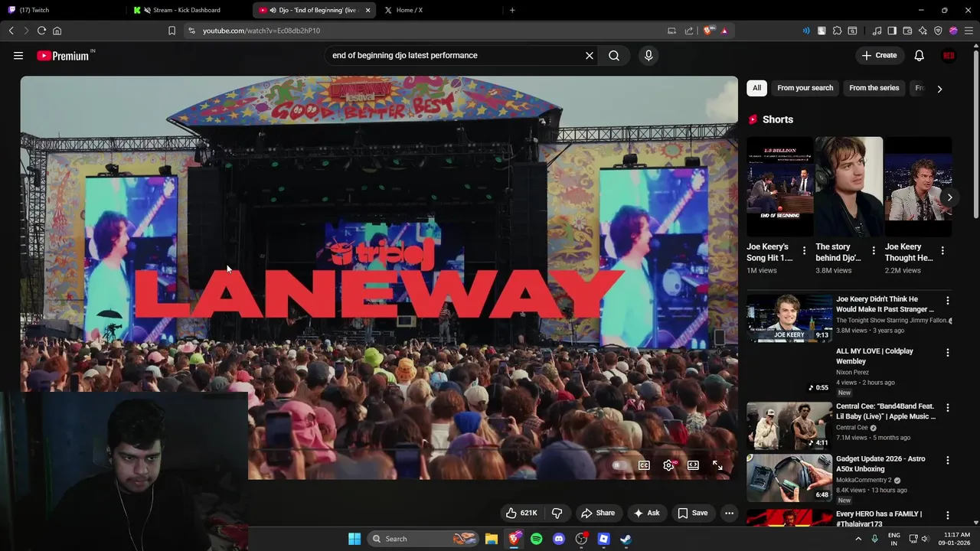Open the YouTube guide hamburger menu

[18, 56]
